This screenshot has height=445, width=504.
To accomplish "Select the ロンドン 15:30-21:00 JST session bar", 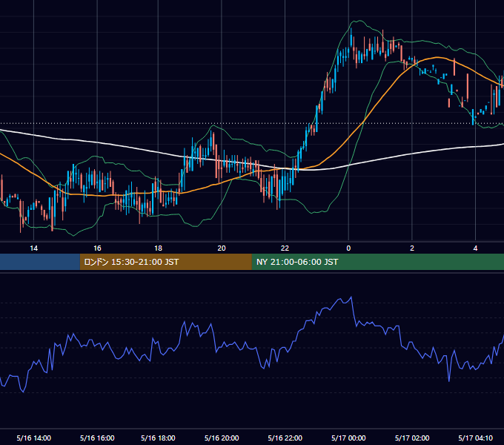I will click(165, 262).
